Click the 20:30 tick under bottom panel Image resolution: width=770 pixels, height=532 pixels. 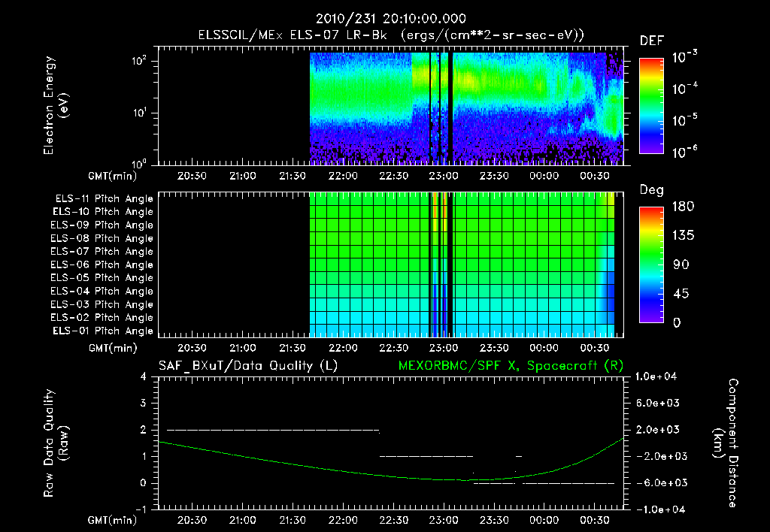[x=192, y=520]
